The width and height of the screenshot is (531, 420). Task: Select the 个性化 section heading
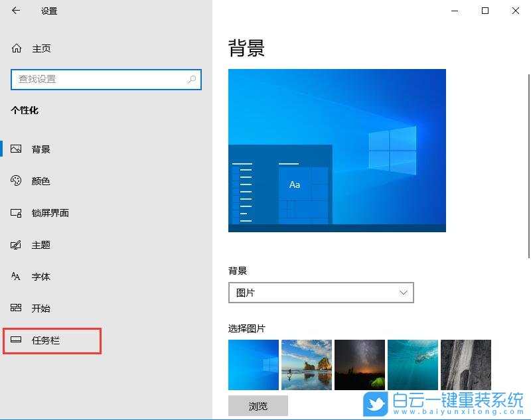[26, 111]
